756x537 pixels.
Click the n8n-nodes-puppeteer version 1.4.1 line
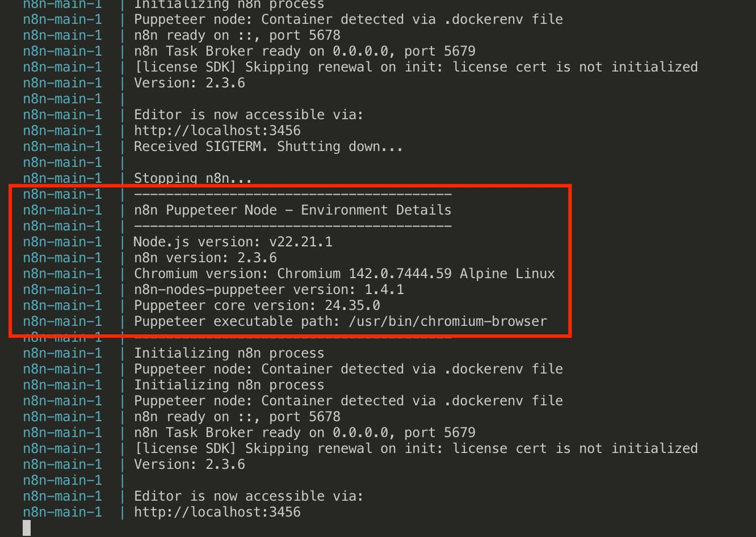coord(268,289)
